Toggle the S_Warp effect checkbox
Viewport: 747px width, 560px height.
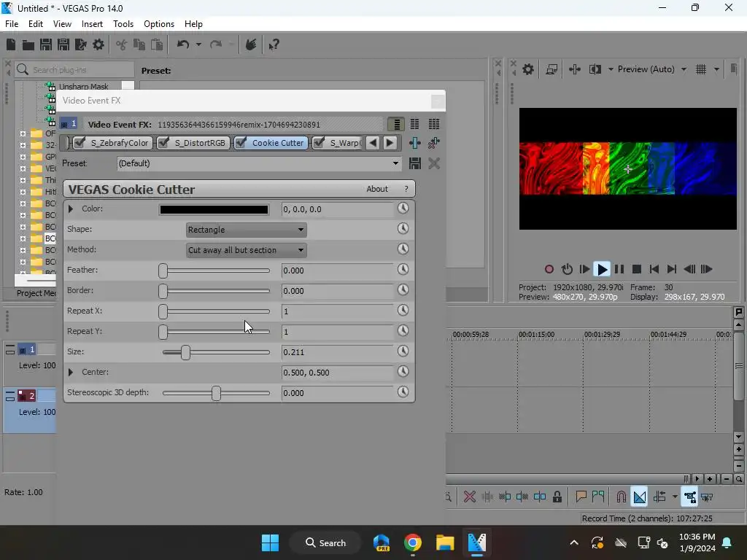coord(320,142)
